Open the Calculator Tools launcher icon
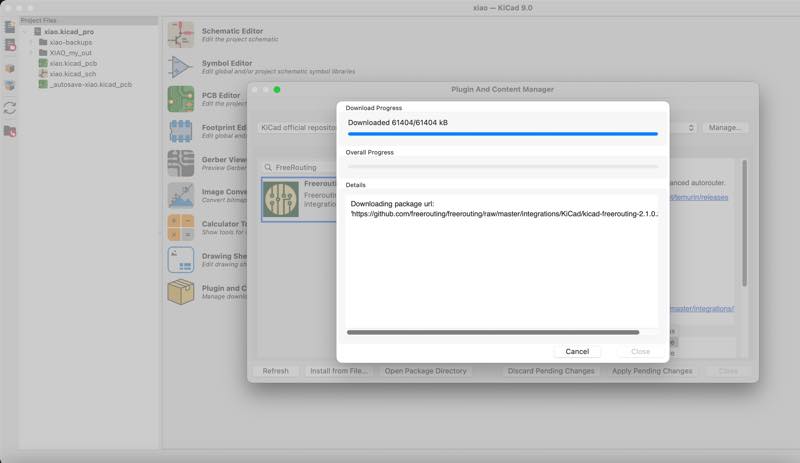800x463 pixels. [181, 228]
